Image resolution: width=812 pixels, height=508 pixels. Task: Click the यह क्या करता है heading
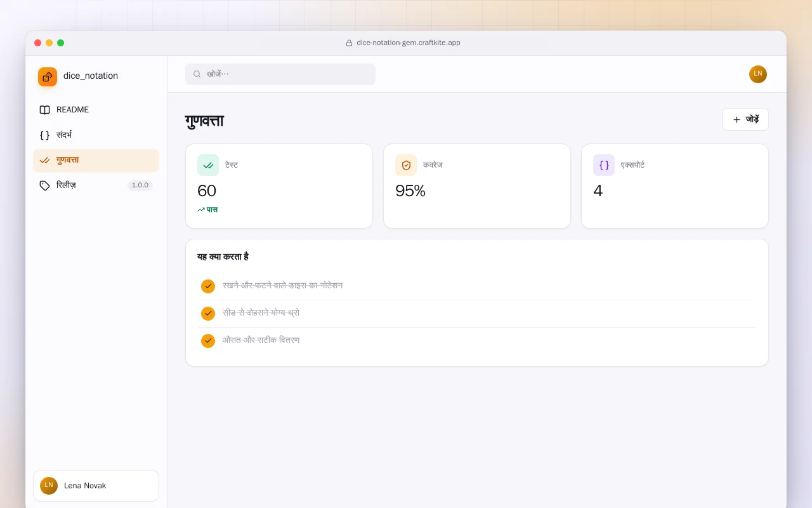[223, 257]
